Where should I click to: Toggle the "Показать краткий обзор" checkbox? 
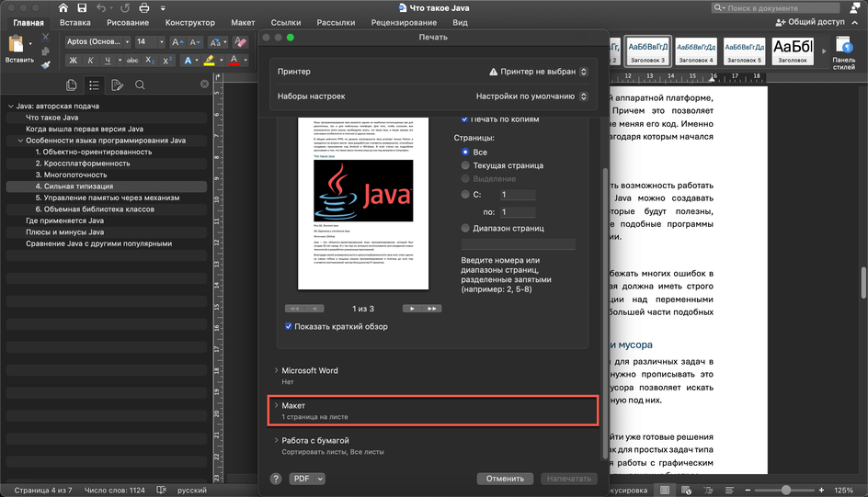pos(289,326)
